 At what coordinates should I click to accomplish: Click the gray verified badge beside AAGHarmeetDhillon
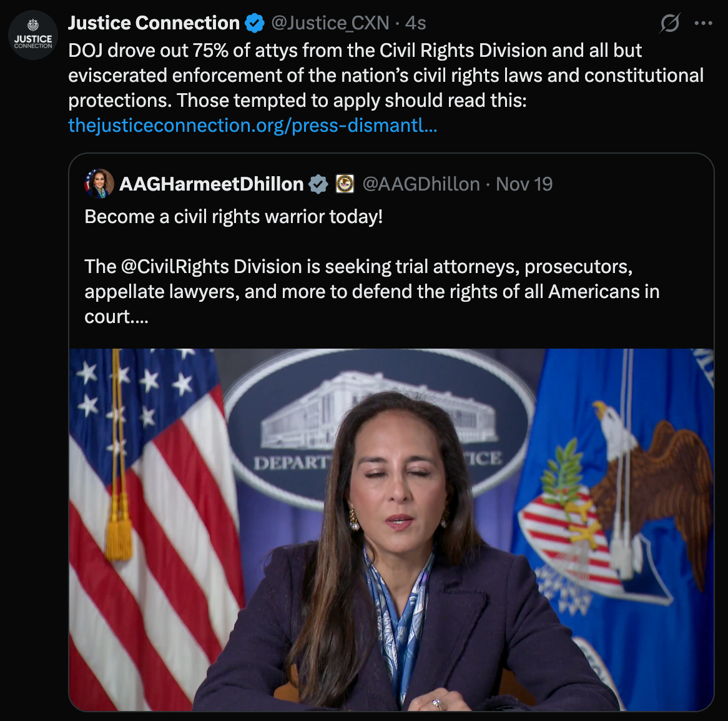pyautogui.click(x=318, y=184)
